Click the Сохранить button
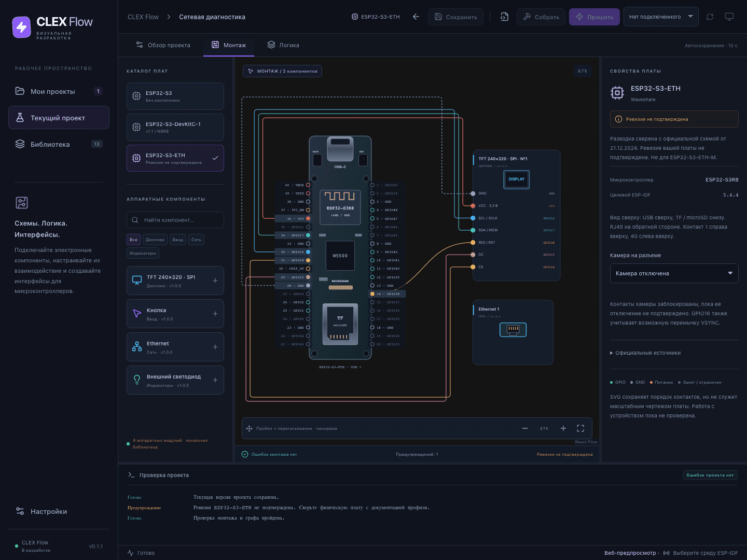This screenshot has height=560, width=747. coord(455,17)
